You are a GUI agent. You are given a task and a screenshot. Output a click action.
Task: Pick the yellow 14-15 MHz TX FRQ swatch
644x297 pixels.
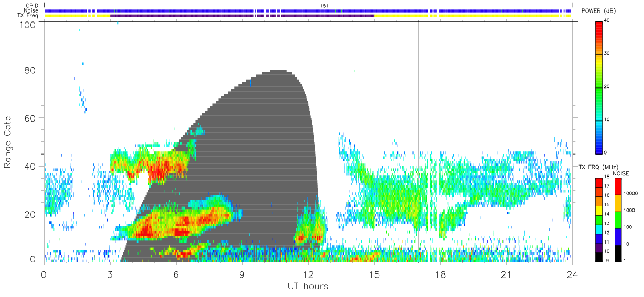(x=599, y=210)
